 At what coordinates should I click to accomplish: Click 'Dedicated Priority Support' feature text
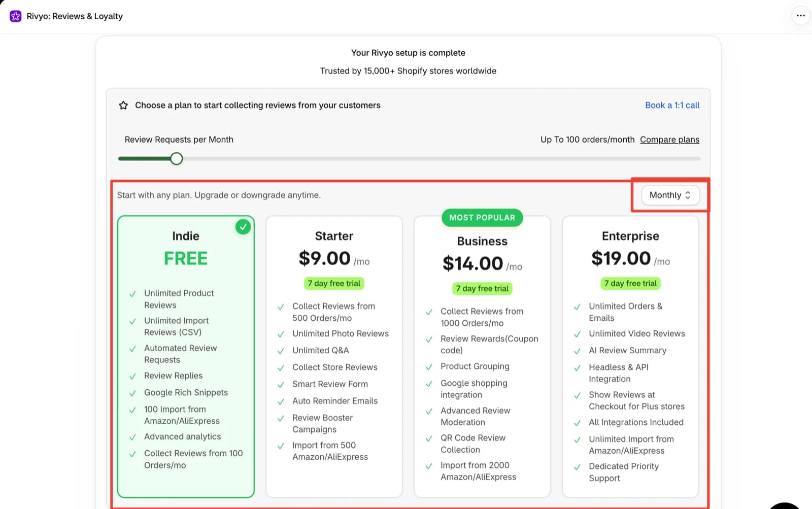click(624, 472)
